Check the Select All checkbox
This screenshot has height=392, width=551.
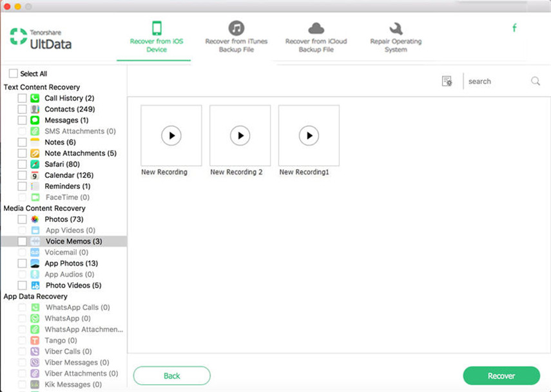coord(14,73)
